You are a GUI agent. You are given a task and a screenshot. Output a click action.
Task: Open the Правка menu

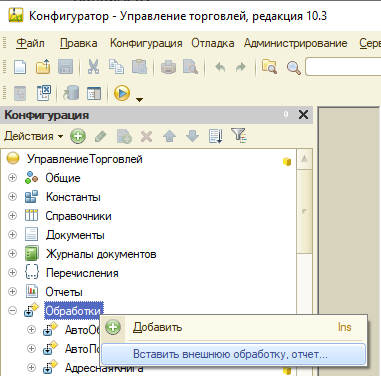tap(79, 43)
